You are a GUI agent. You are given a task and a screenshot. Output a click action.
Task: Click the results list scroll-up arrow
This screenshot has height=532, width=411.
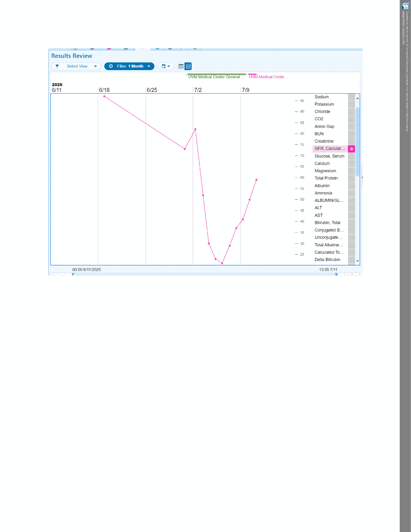[x=357, y=98]
